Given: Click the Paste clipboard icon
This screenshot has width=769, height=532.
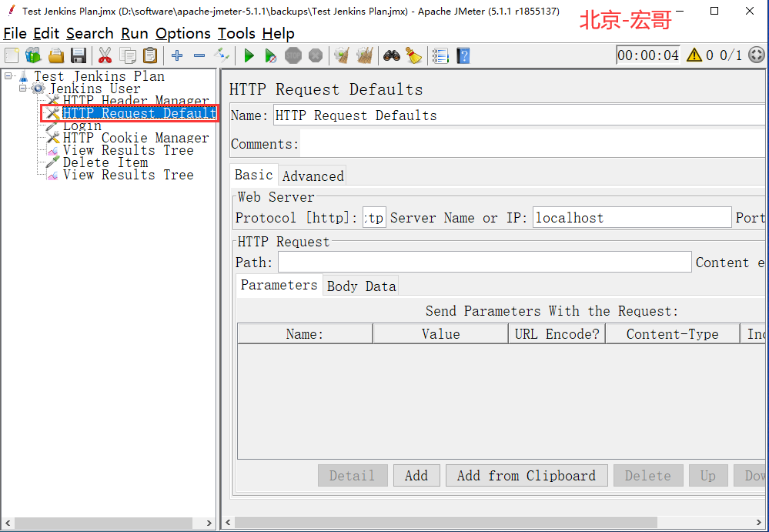Looking at the screenshot, I should pos(150,55).
